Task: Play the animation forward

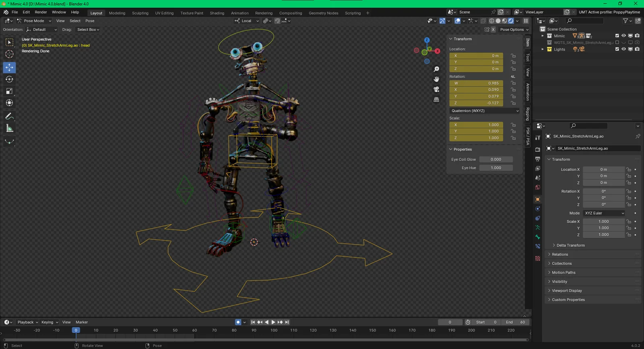Action: (x=273, y=322)
